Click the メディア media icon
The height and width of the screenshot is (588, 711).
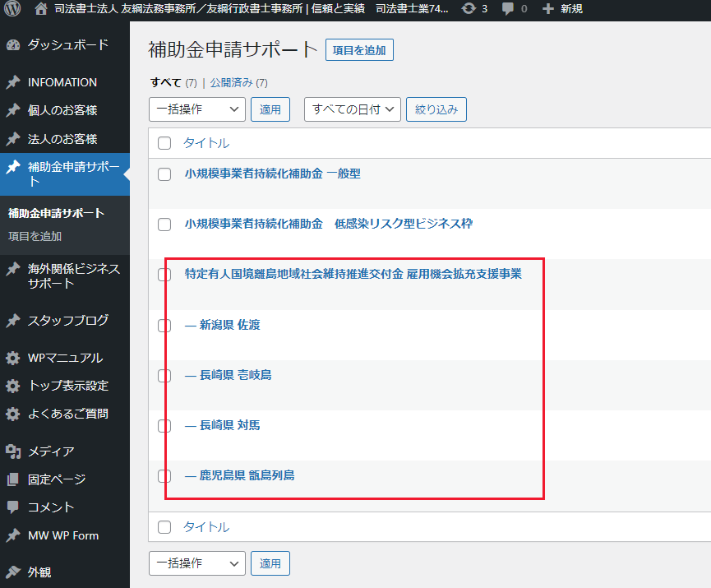coord(13,451)
